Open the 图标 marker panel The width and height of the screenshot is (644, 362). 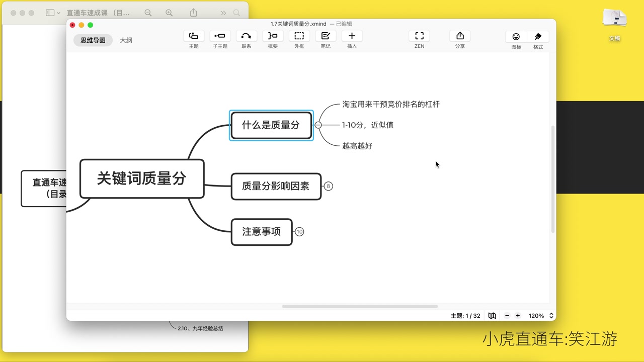[516, 37]
